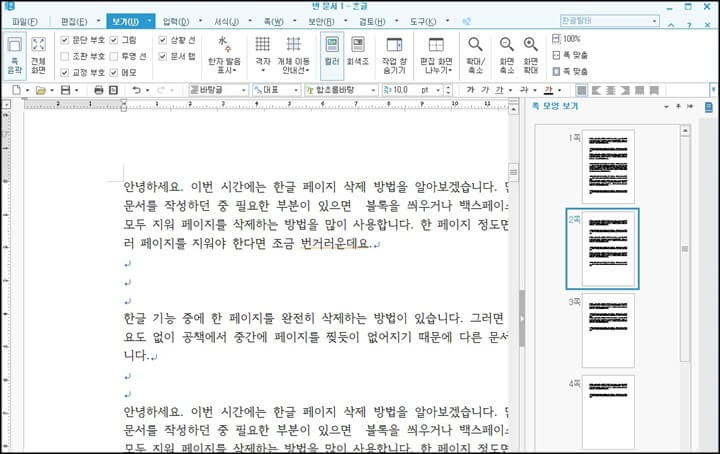The image size is (720, 454).
Task: Open the 쪽 모양 보기 pane menu arrow
Action: 666,106
